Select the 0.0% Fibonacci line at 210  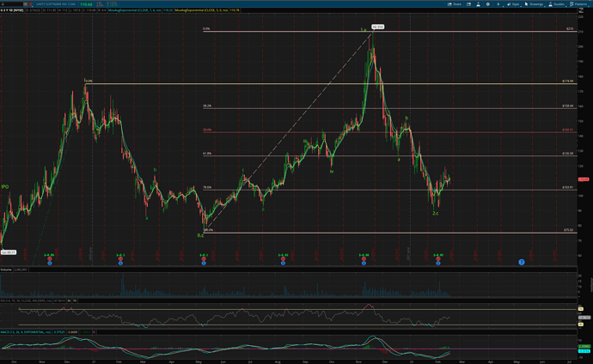pos(389,32)
